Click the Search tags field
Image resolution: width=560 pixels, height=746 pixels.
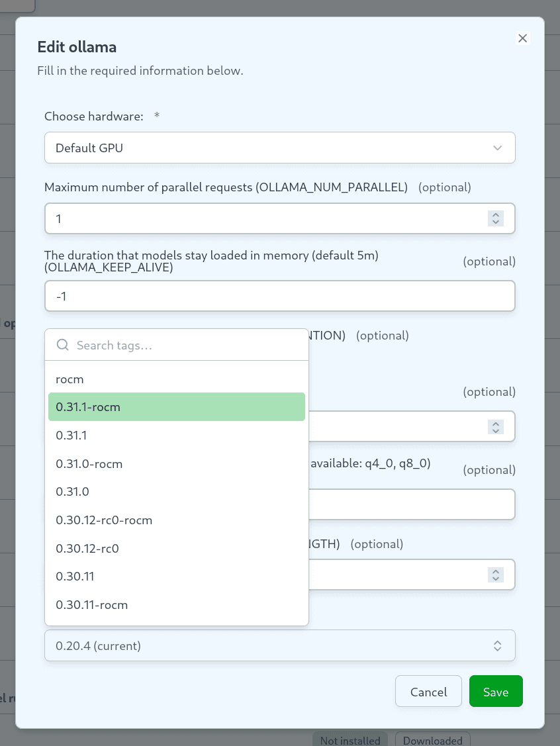pos(177,345)
